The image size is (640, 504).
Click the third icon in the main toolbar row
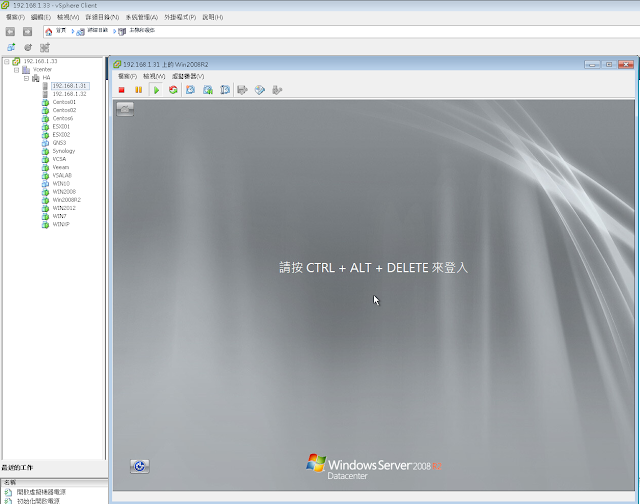[x=44, y=47]
